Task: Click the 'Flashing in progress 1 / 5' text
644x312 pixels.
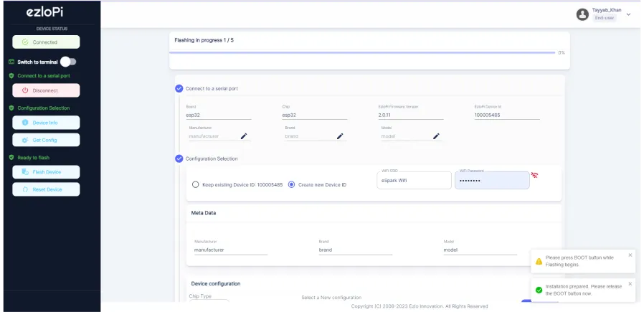Action: click(x=204, y=40)
